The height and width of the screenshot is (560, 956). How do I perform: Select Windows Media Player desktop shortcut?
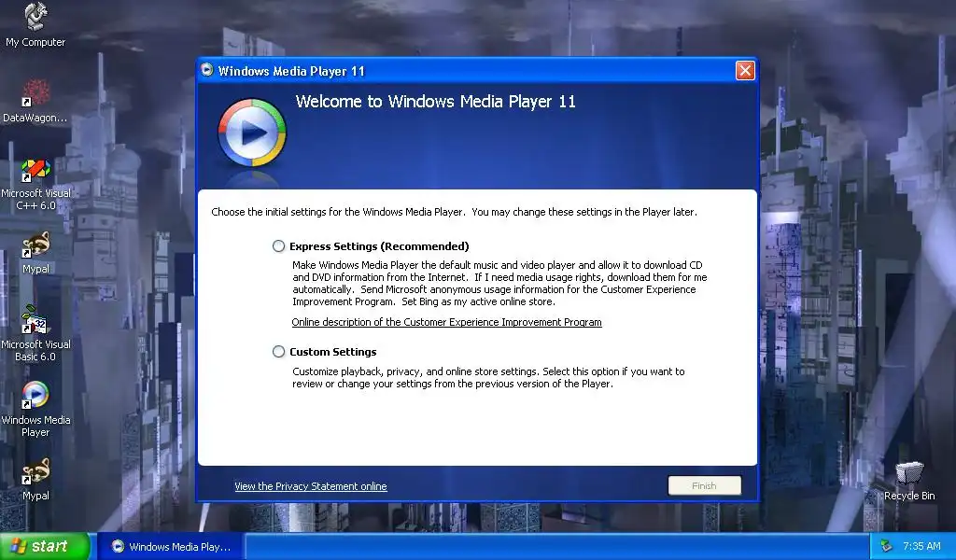pyautogui.click(x=35, y=409)
